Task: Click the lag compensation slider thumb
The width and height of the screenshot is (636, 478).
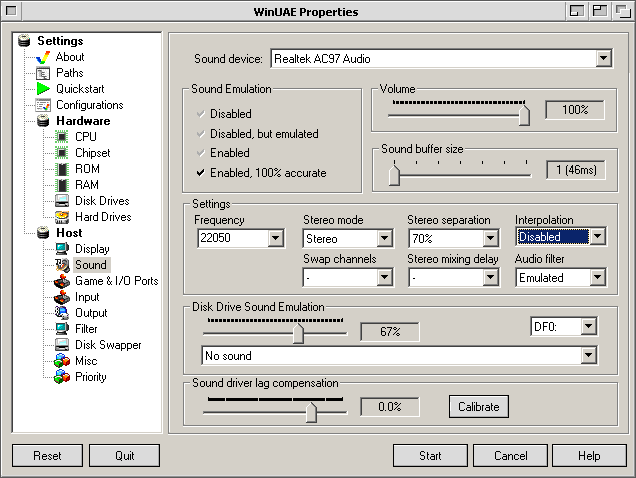Action: [x=311, y=412]
